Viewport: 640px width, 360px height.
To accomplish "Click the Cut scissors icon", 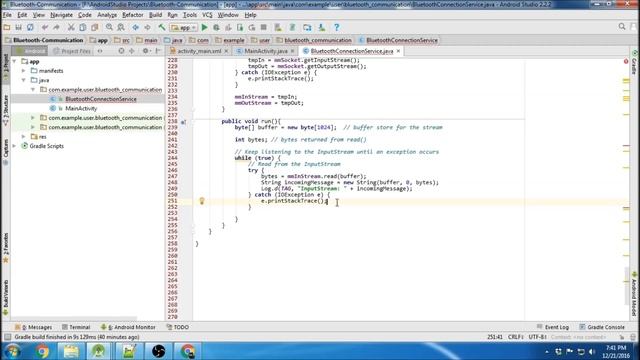I will (x=71, y=27).
